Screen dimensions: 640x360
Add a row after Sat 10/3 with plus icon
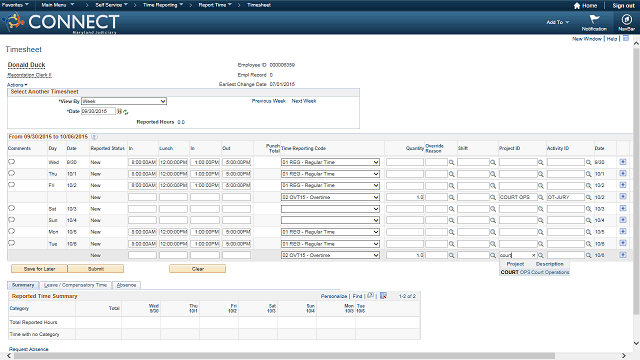pyautogui.click(x=623, y=208)
